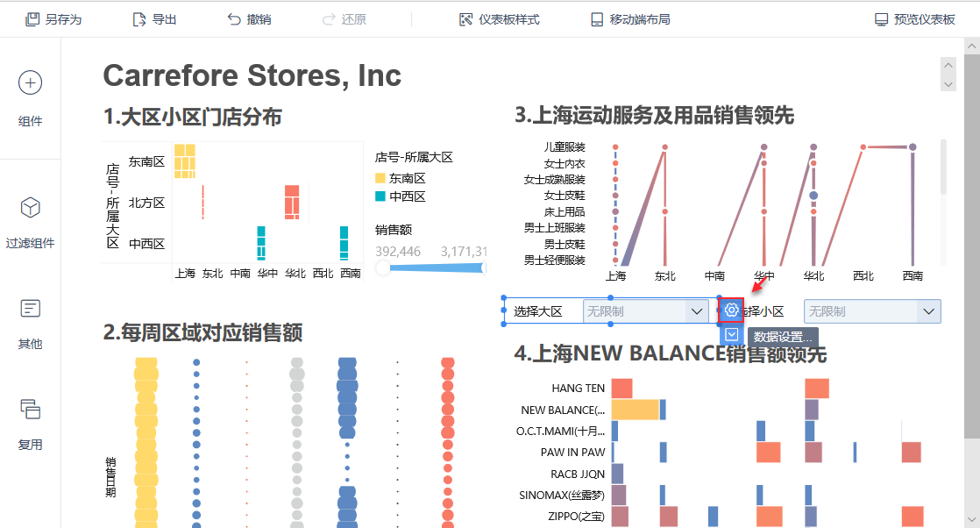Screen dimensions: 980x528
Task: Click the 女士内衣 category label
Action: pyautogui.click(x=564, y=163)
